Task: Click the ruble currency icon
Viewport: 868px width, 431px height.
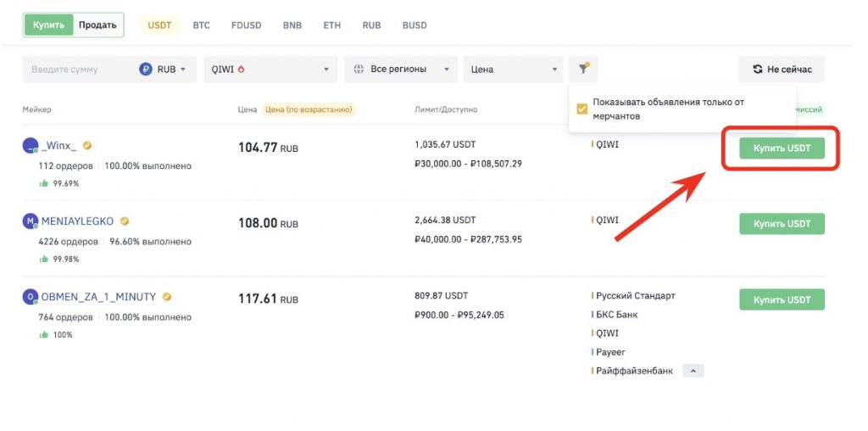Action: click(146, 70)
